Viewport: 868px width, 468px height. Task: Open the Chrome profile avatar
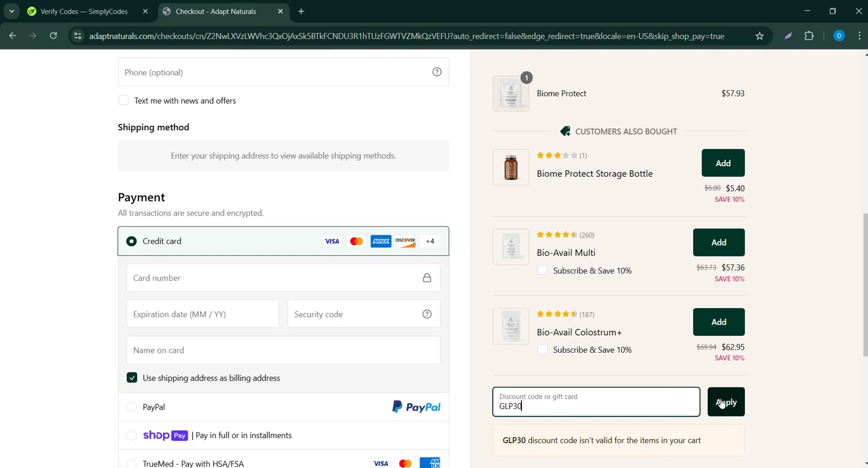coord(838,36)
